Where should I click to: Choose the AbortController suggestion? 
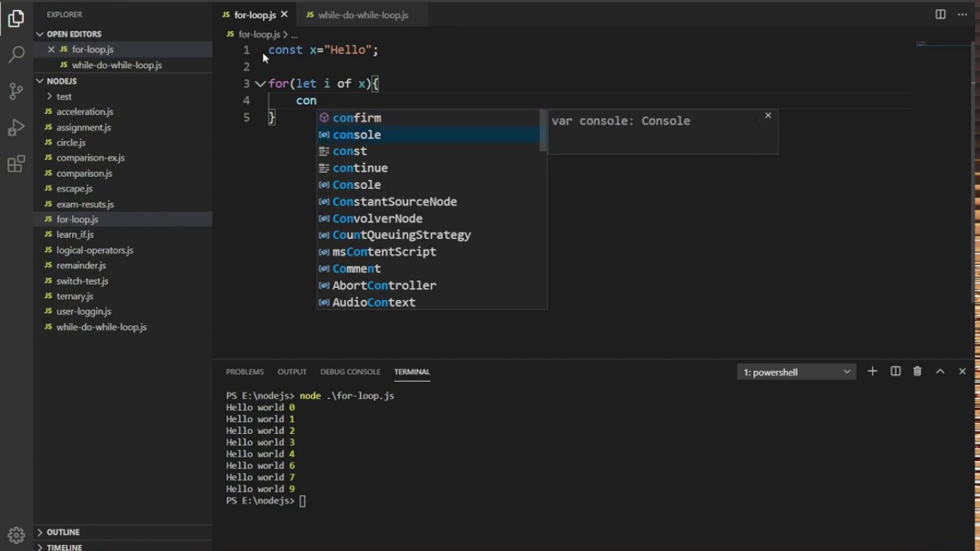429,285
